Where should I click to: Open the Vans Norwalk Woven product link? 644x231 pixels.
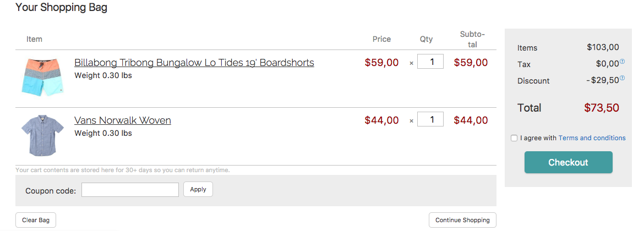(122, 120)
